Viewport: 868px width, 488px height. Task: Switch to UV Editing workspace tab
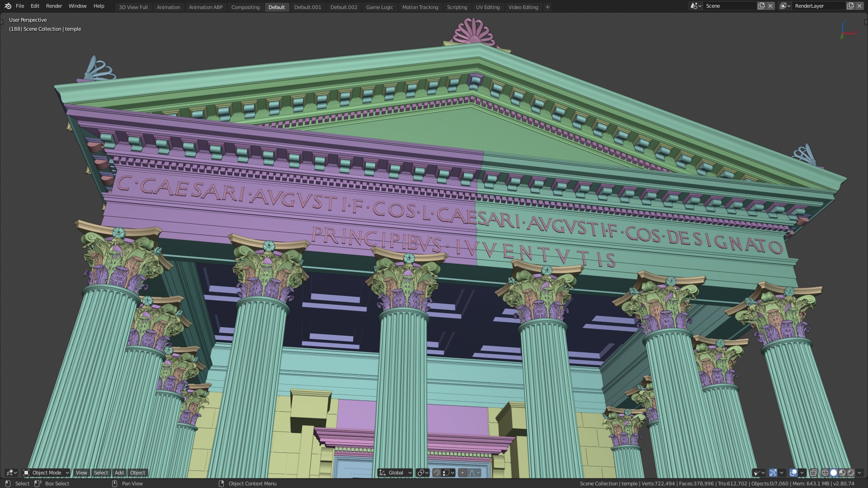[487, 7]
